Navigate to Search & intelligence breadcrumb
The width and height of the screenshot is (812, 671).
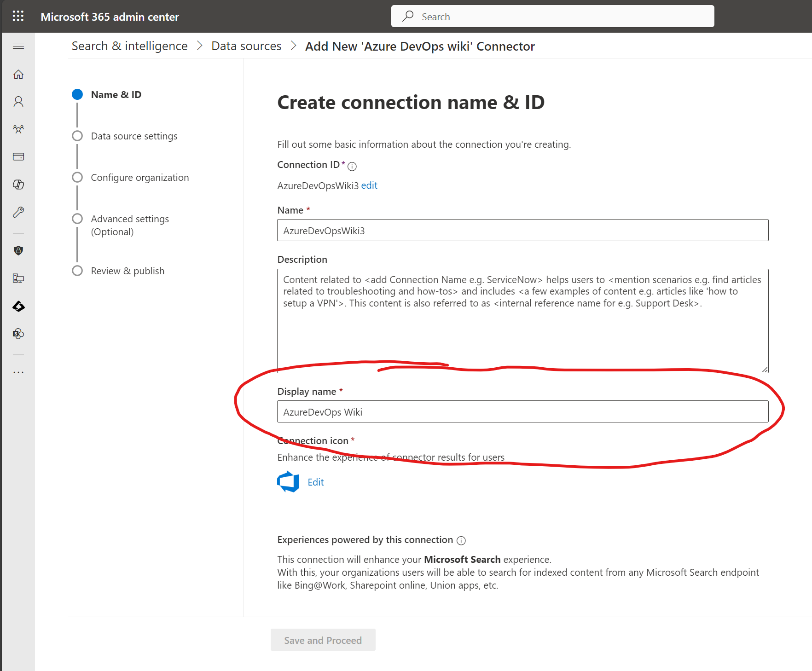pyautogui.click(x=130, y=46)
